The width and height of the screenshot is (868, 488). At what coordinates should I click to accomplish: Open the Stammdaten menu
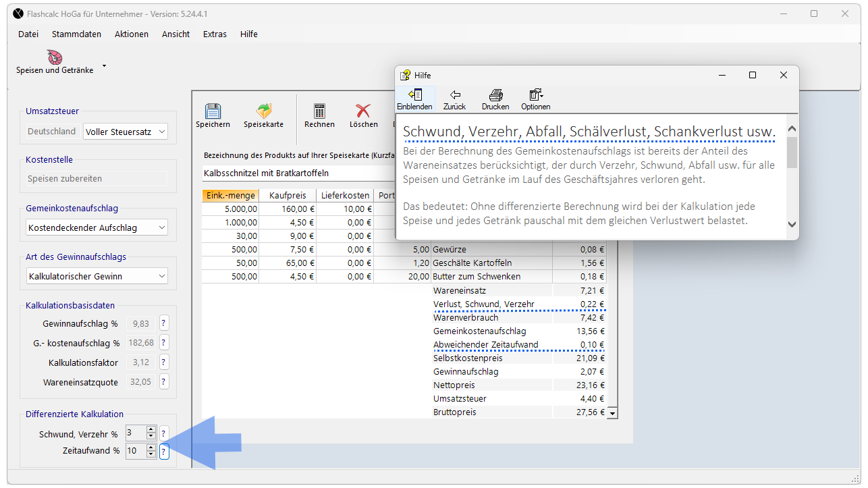coord(76,34)
